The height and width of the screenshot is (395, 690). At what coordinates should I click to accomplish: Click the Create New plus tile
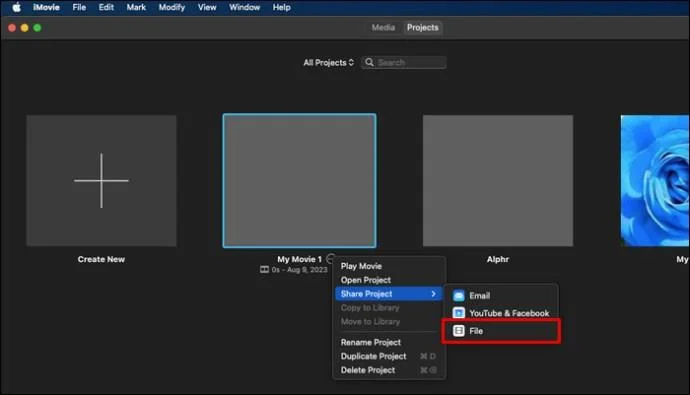coord(101,181)
